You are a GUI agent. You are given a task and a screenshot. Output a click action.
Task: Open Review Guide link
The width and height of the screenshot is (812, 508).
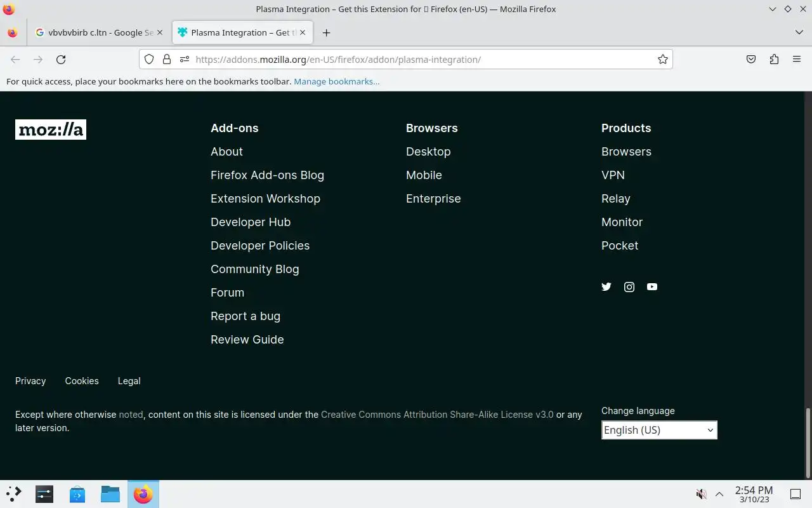(x=247, y=340)
